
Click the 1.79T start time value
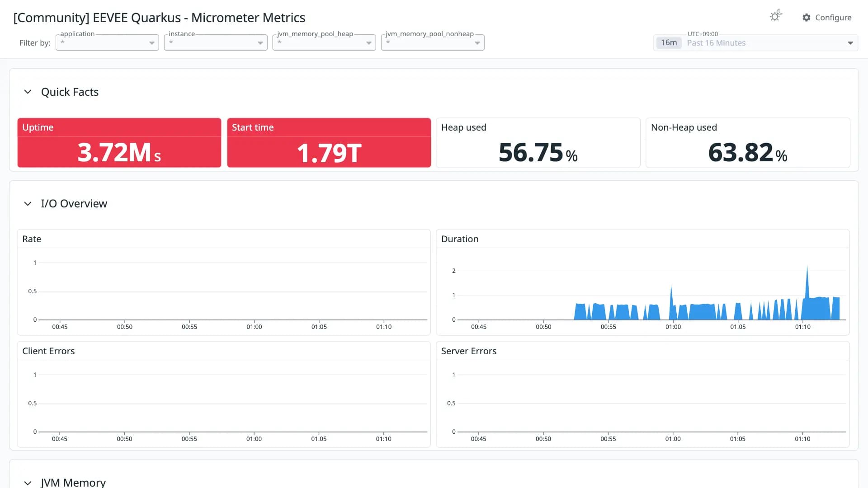[x=329, y=153]
